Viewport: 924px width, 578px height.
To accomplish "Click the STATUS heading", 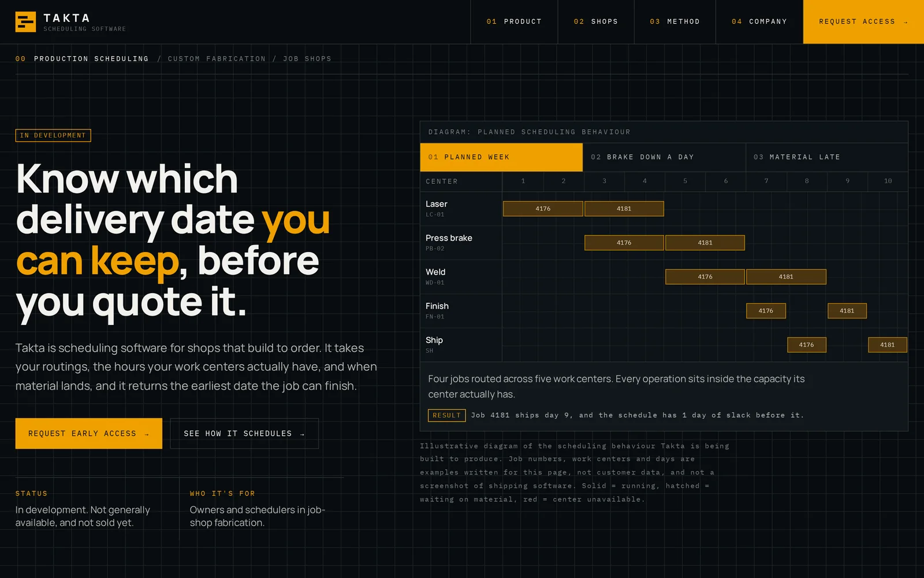I will (32, 494).
